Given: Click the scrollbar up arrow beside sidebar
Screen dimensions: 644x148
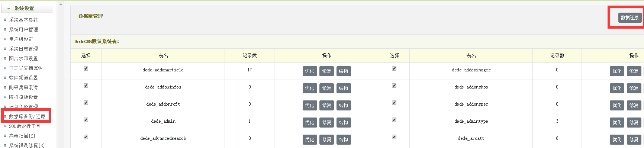Looking at the screenshot, I should click(x=61, y=4).
